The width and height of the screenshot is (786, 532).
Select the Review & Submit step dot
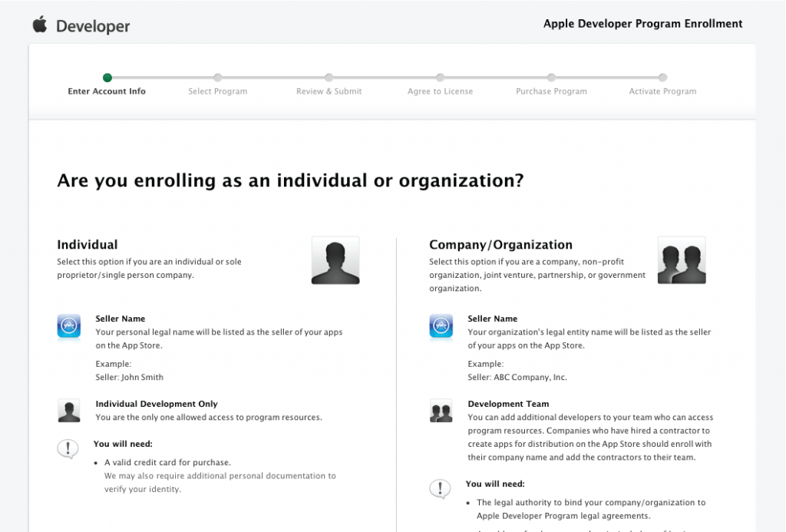tap(329, 78)
